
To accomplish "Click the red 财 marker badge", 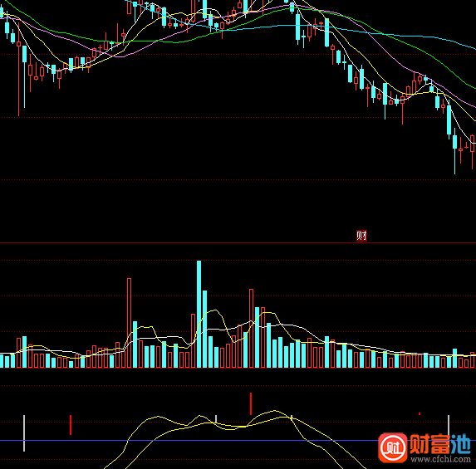I will click(x=361, y=236).
